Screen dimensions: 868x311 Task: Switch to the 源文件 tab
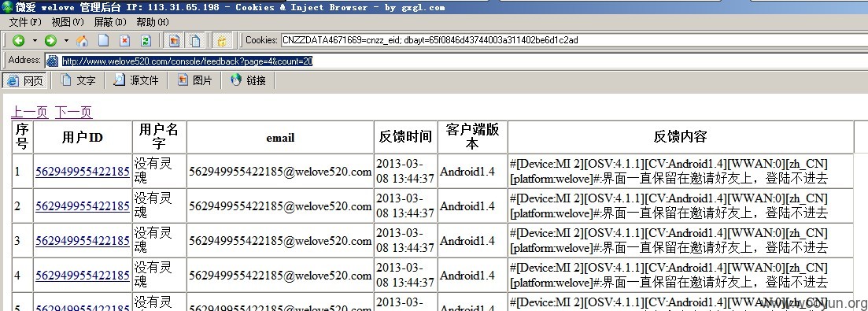136,80
